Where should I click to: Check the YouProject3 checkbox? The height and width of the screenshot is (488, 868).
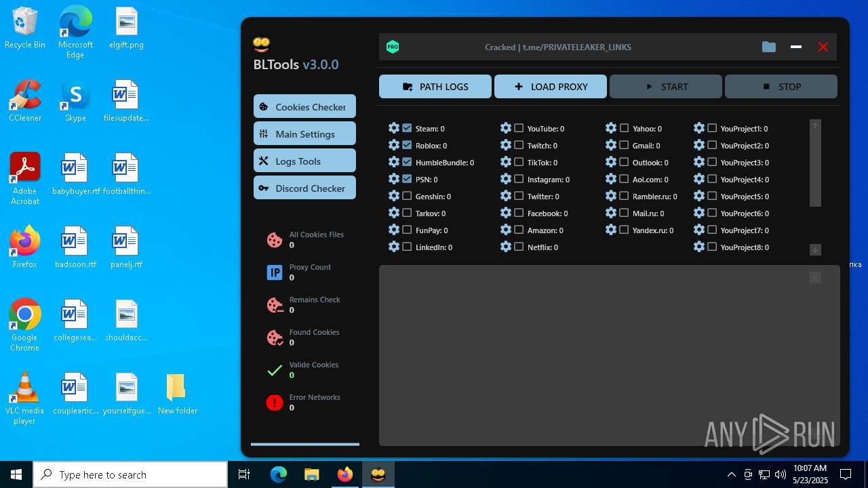point(712,162)
